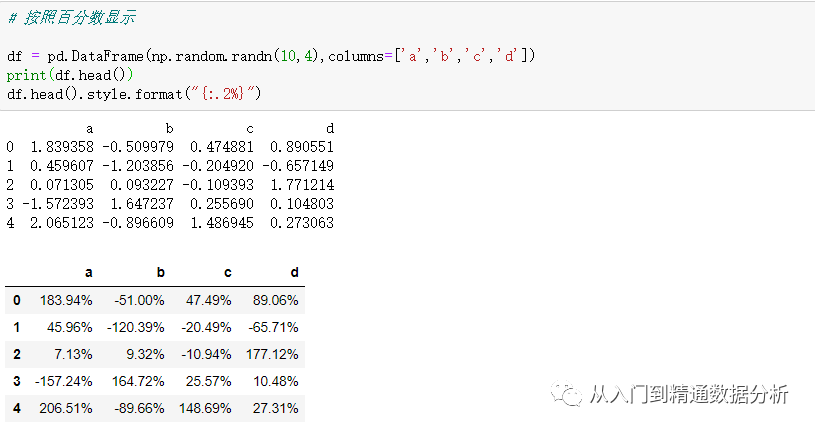The image size is (815, 430).
Task: Click the 164.72% cell
Action: 138,381
